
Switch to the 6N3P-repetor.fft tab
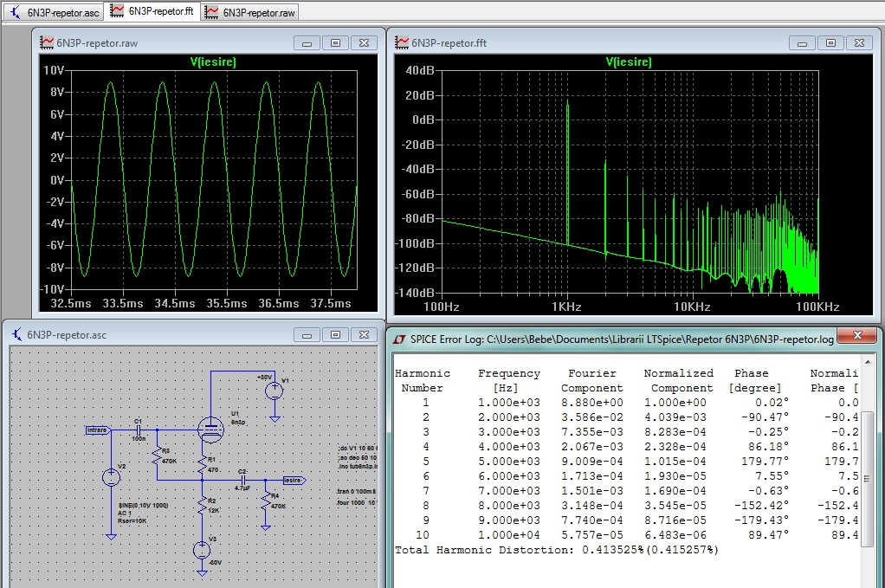tap(152, 11)
